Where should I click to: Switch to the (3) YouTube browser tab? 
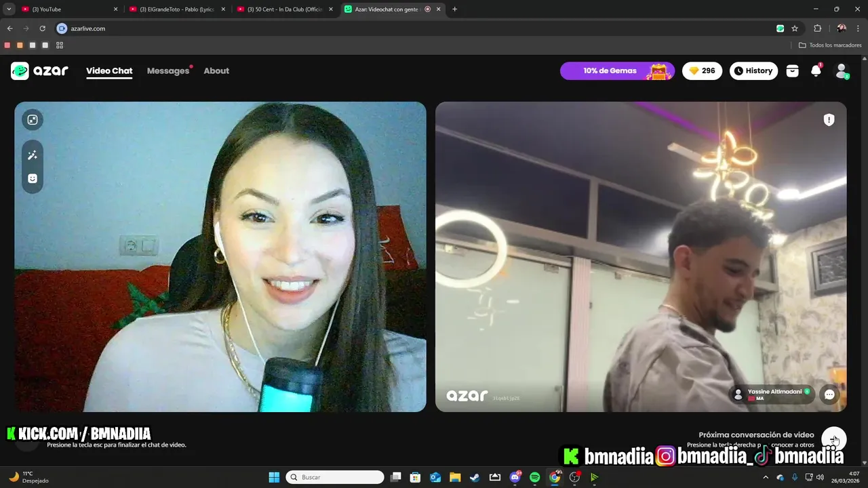(x=70, y=9)
